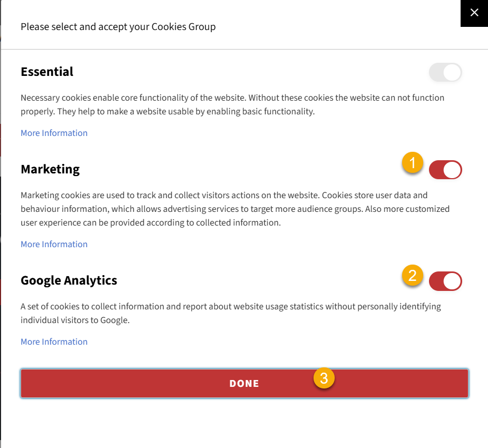Toggle the Essential cookies switch
488x448 pixels.
445,73
